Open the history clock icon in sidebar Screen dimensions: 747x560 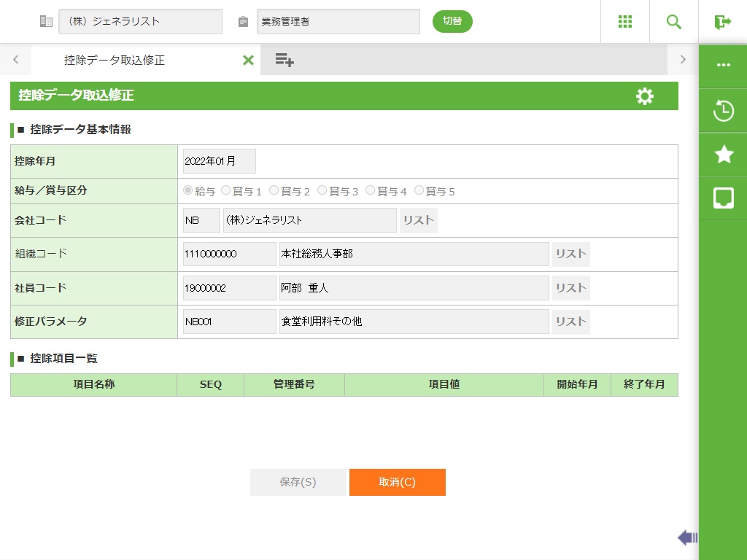(x=723, y=112)
